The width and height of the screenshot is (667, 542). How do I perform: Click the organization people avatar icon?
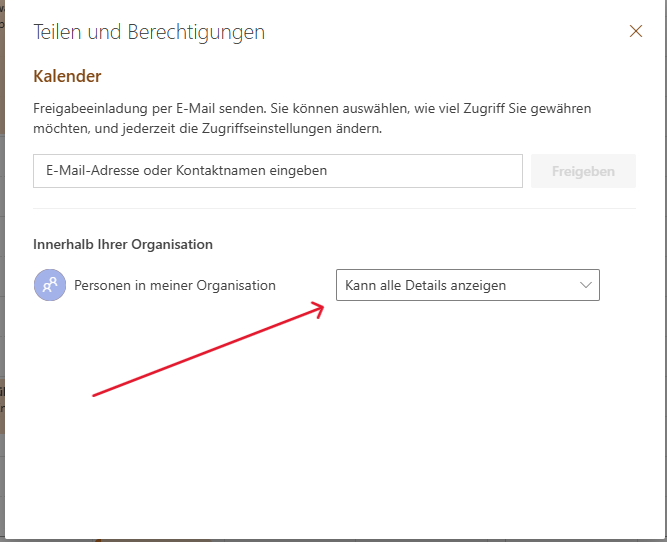coord(49,285)
